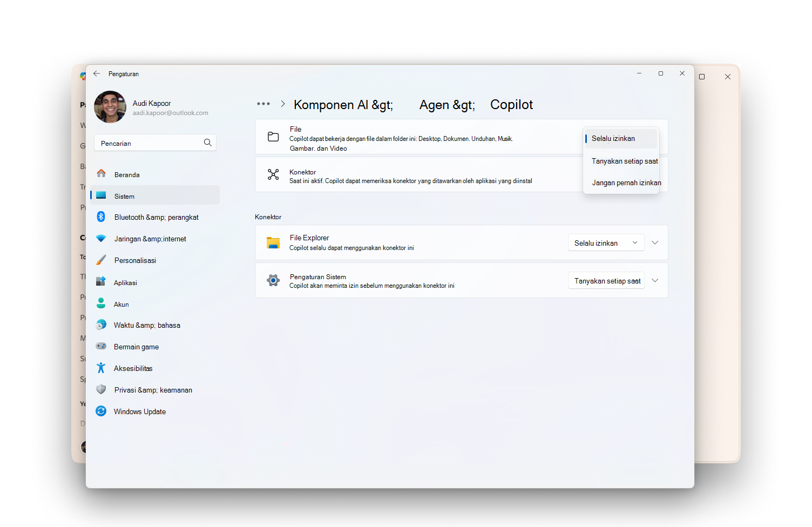Go to Agen breadcrumb
812x527 pixels.
[447, 105]
